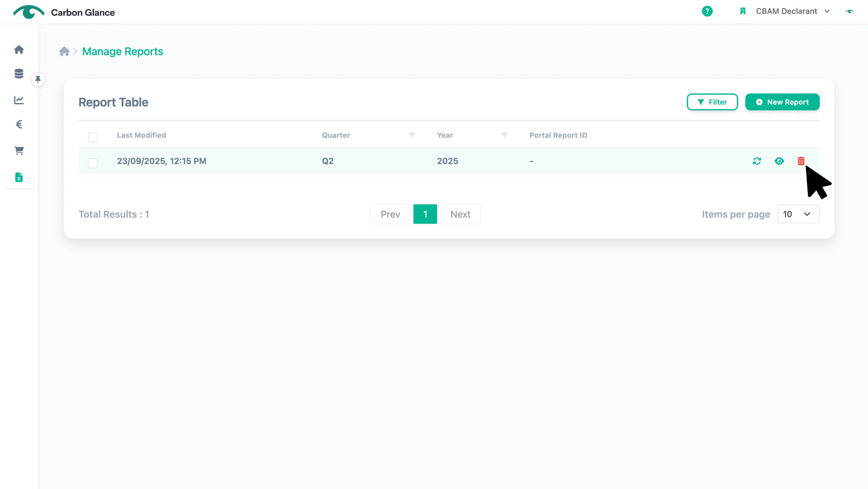Click the green building organization icon

click(743, 11)
